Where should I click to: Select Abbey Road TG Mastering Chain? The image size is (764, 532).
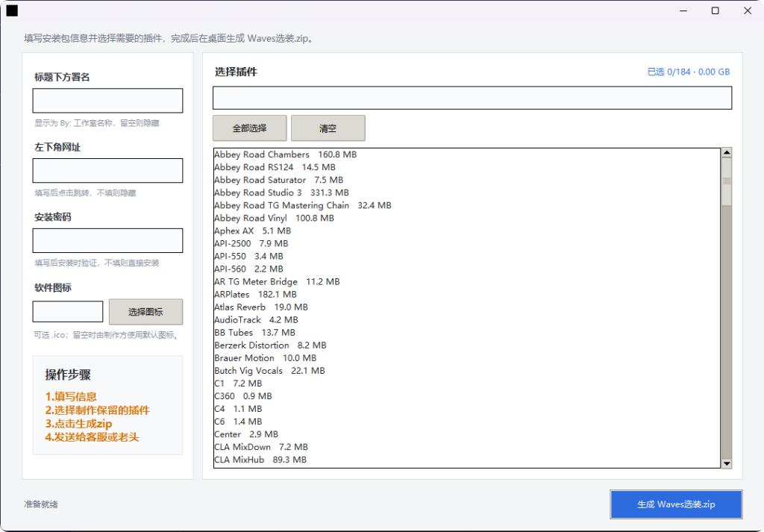point(467,205)
